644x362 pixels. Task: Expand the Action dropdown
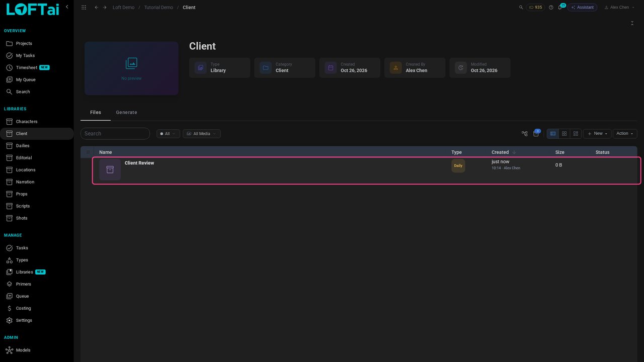(625, 134)
